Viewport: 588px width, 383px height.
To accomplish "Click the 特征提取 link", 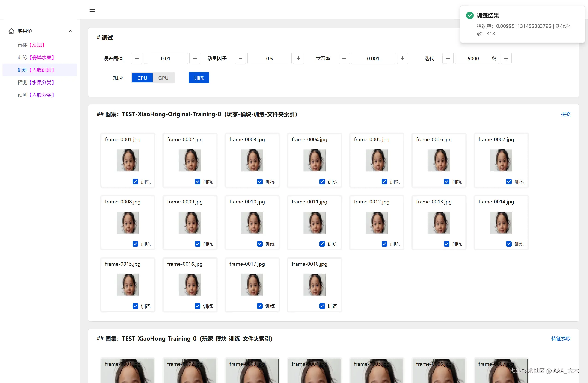I will [x=561, y=339].
